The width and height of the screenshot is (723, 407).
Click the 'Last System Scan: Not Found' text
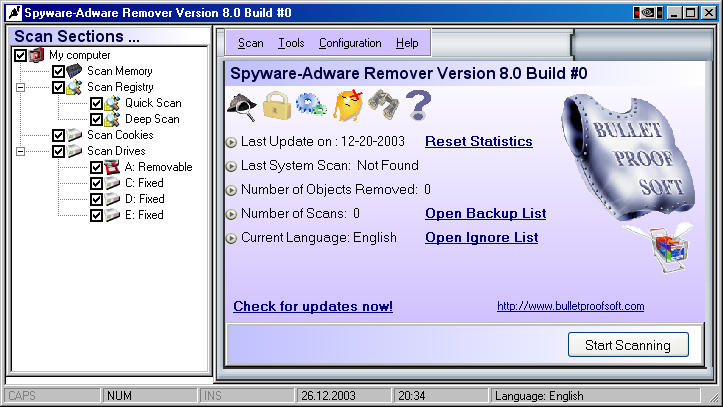point(330,165)
